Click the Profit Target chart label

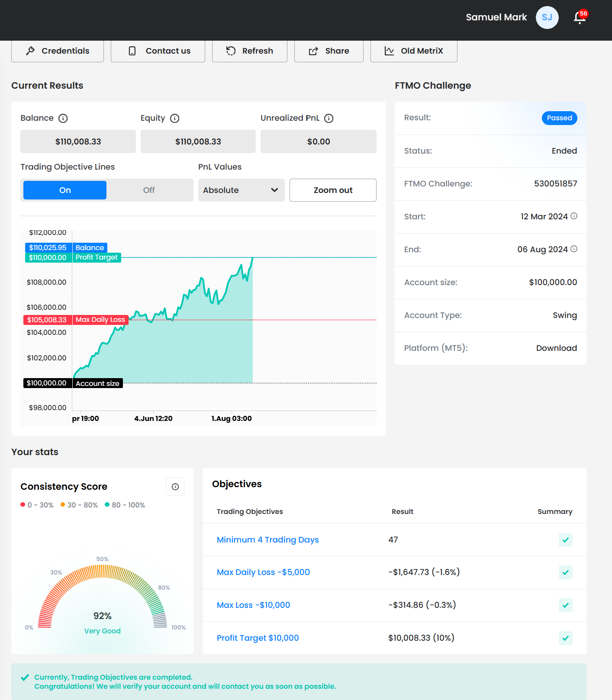coord(97,257)
